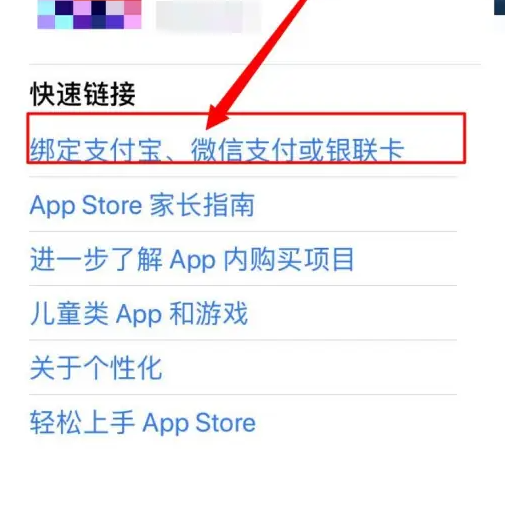
Task: Click the 快速链接 section heading
Action: coord(83,94)
